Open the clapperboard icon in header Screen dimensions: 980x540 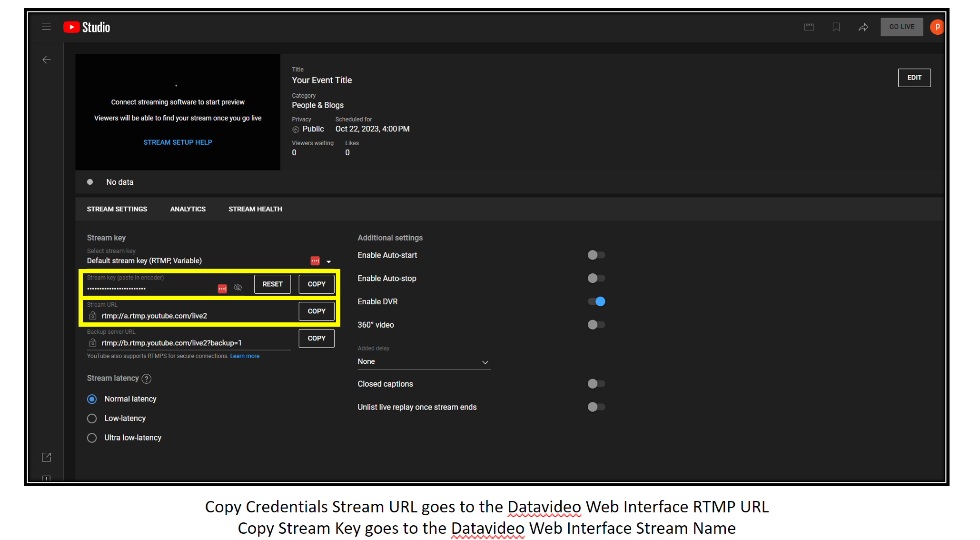809,27
